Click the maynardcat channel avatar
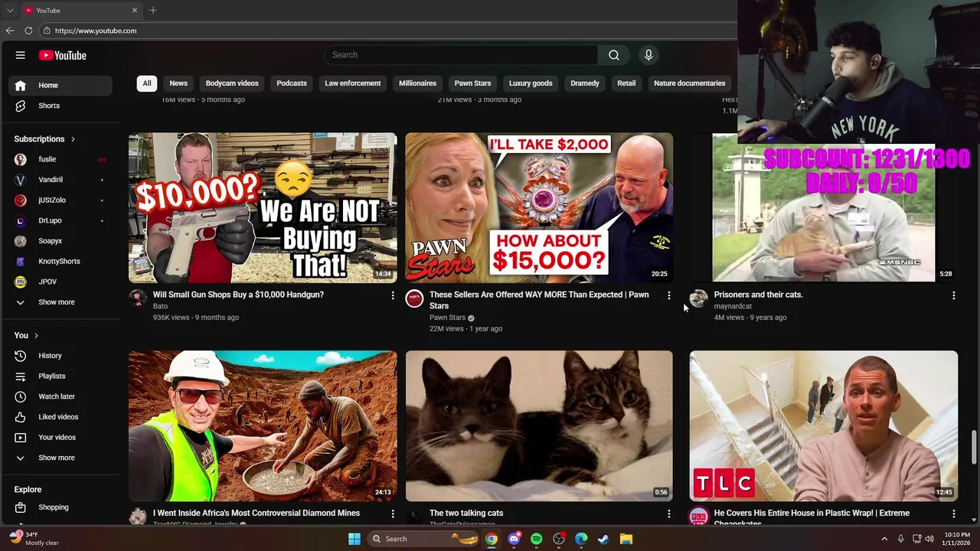Image resolution: width=980 pixels, height=551 pixels. (x=698, y=298)
